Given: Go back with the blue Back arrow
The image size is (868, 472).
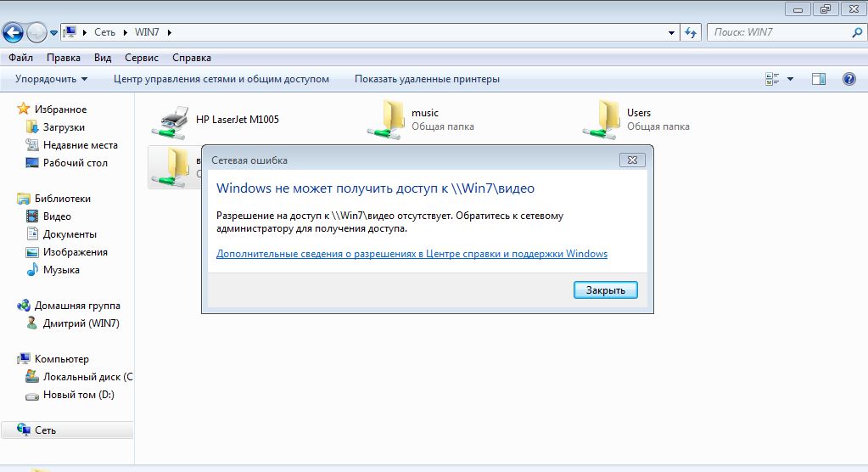Looking at the screenshot, I should (13, 33).
